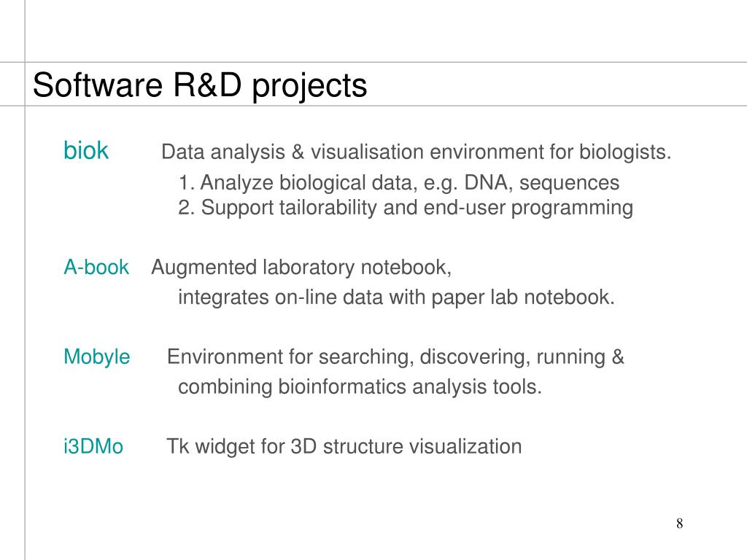Click the Mobyle project name

point(97,357)
